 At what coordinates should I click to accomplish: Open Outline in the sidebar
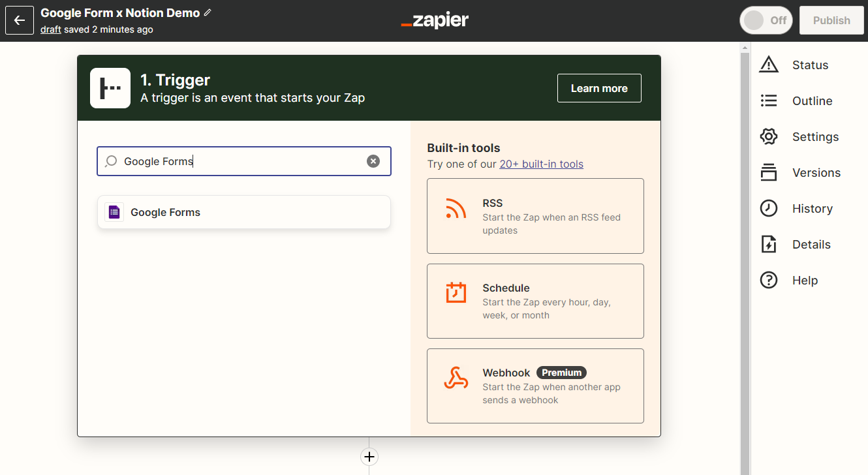[812, 101]
